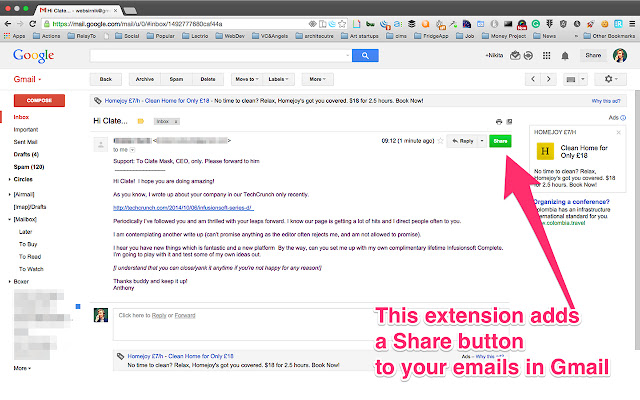Expand the Boxer label
This screenshot has width=640, height=400.
(x=9, y=282)
